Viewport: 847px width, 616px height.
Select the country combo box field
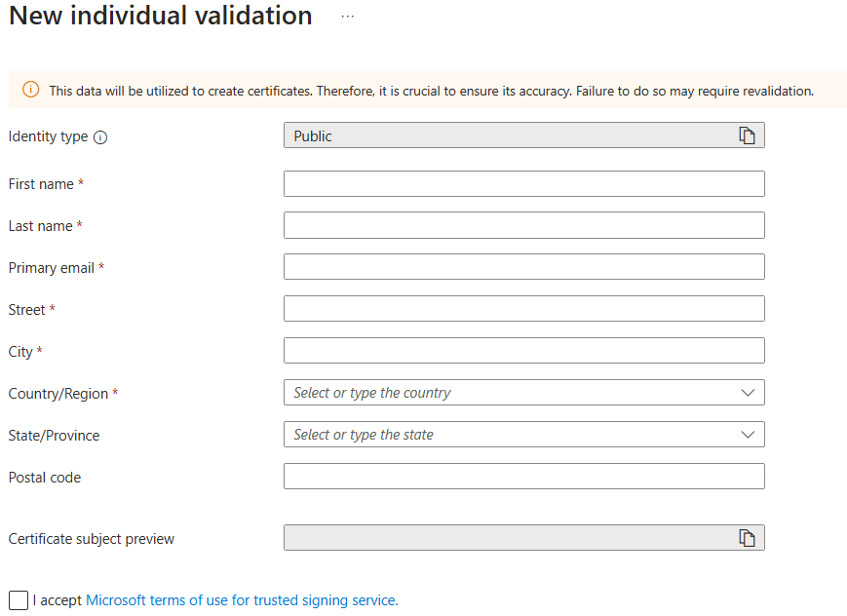pos(524,393)
